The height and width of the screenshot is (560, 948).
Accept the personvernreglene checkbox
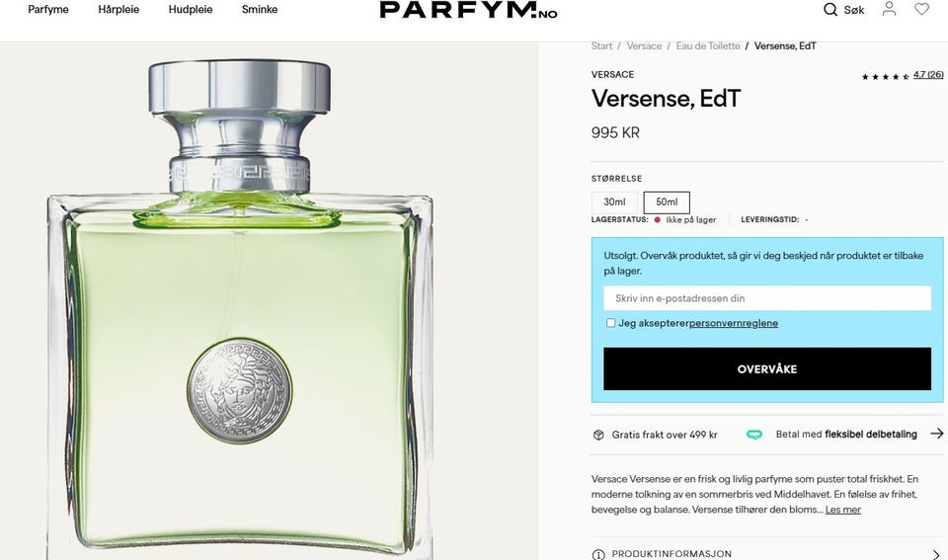pyautogui.click(x=610, y=323)
